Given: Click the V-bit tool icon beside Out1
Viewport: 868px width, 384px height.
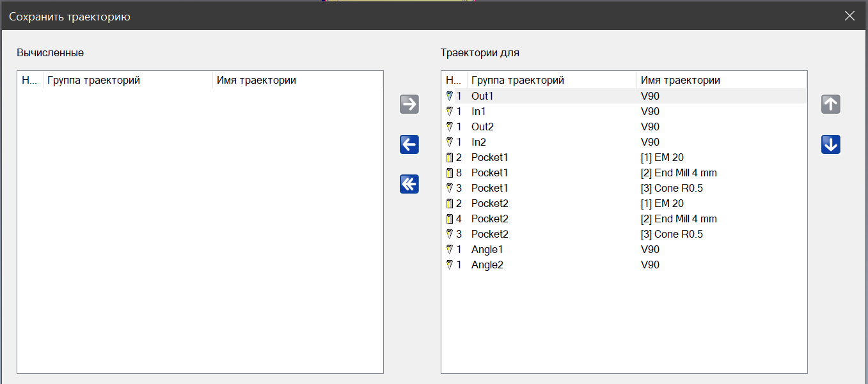Looking at the screenshot, I should click(x=449, y=96).
